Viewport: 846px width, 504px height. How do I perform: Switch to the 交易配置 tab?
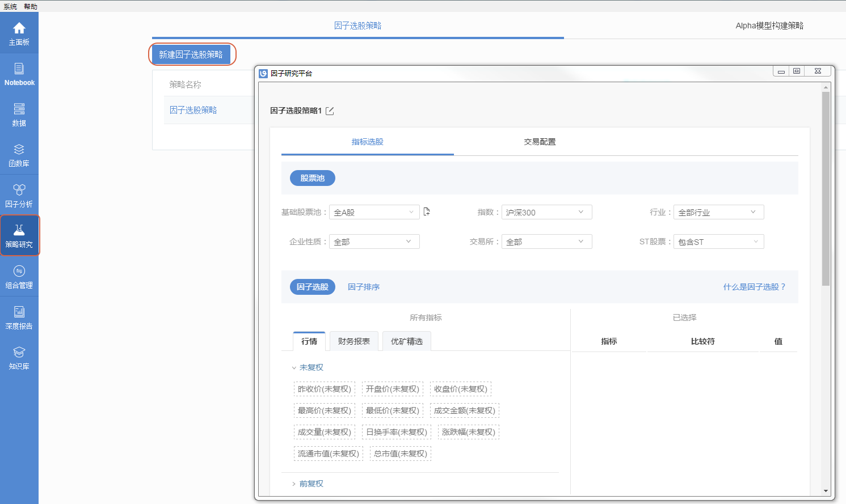[x=539, y=142]
